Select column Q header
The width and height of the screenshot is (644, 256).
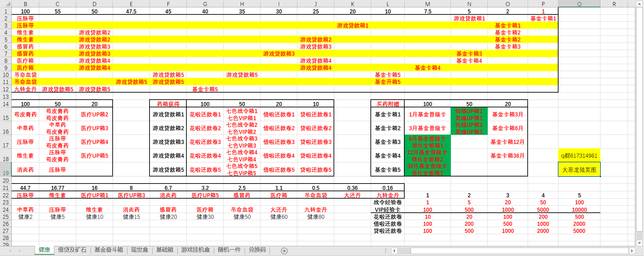coord(579,4)
